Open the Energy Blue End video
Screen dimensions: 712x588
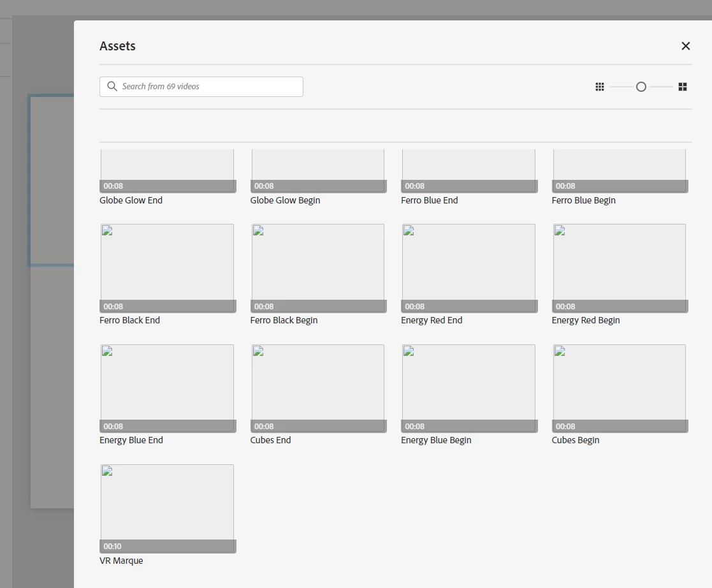[168, 388]
